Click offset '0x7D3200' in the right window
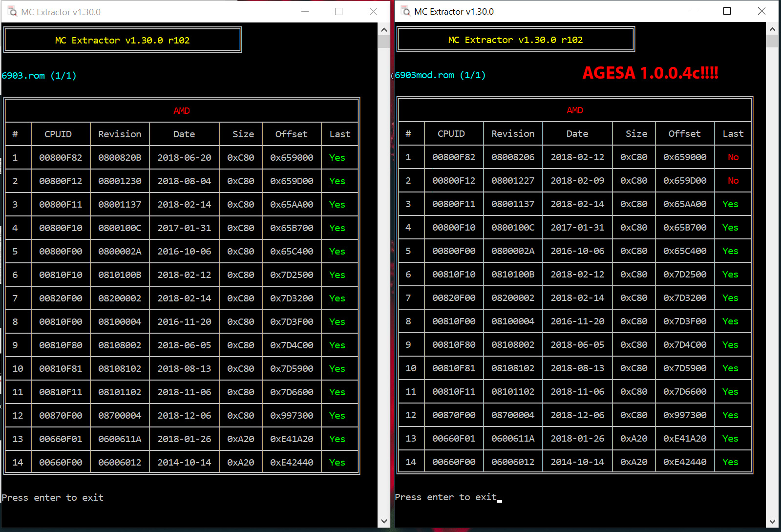 [685, 298]
